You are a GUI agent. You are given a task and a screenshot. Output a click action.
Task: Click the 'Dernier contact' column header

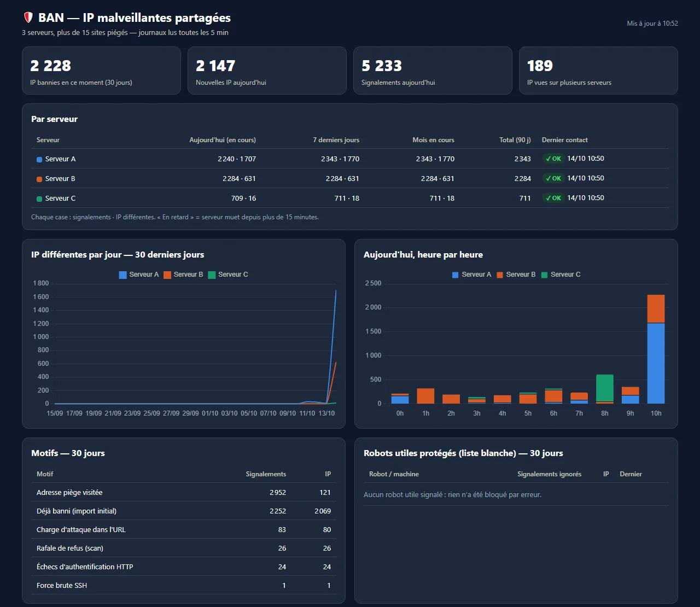coord(565,140)
